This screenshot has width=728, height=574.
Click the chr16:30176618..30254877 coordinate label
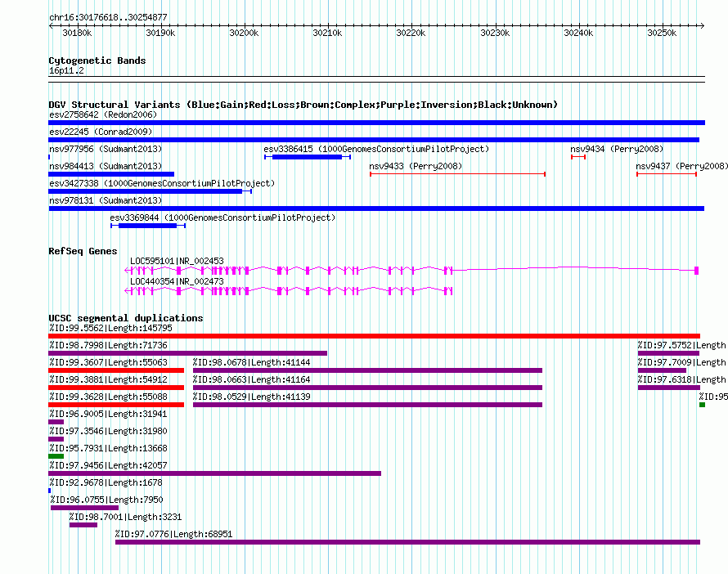tap(108, 17)
